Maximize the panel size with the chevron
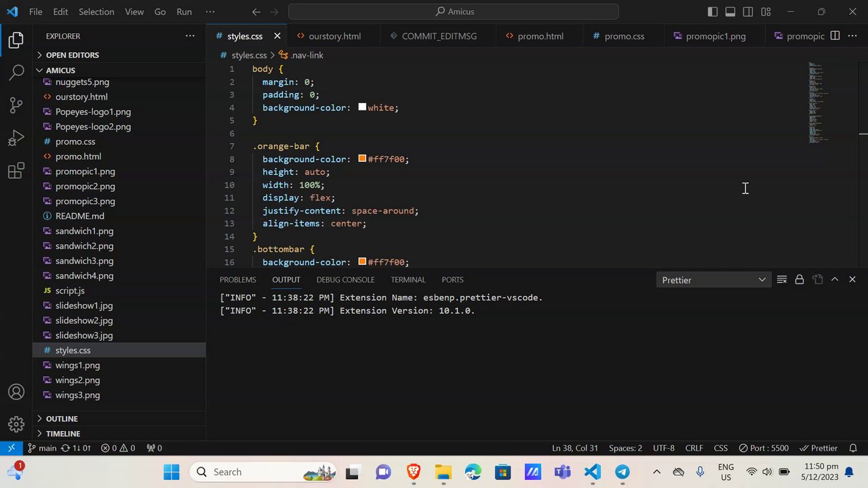The image size is (868, 488). 835,280
